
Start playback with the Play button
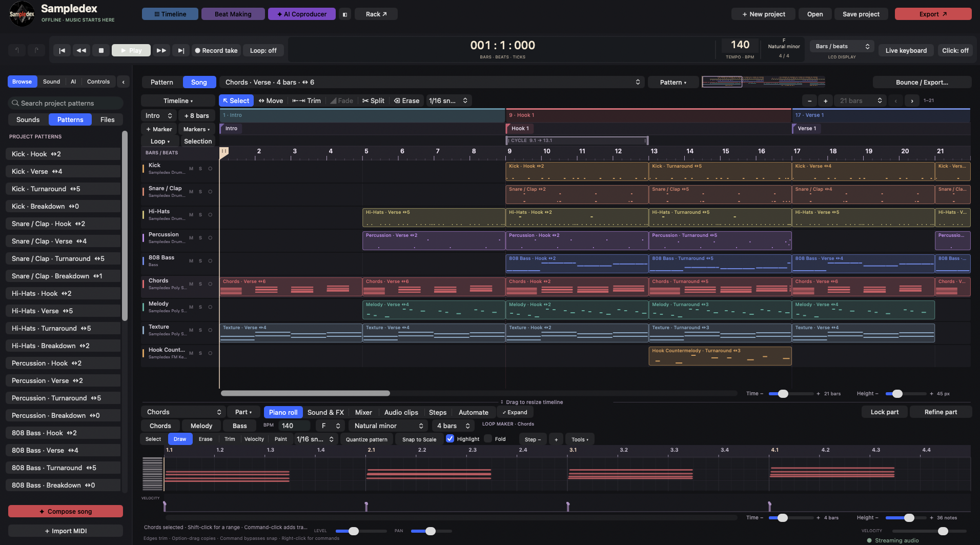(131, 50)
